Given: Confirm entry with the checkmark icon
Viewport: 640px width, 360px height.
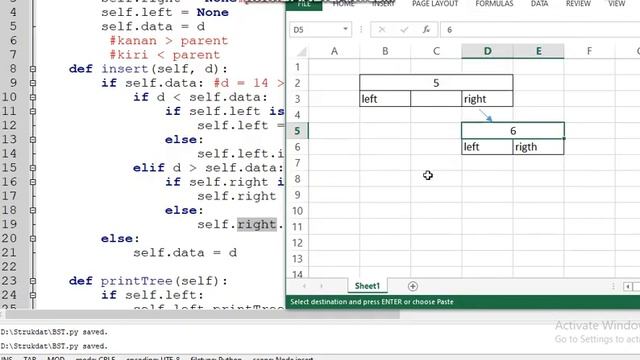Looking at the screenshot, I should pos(404,30).
